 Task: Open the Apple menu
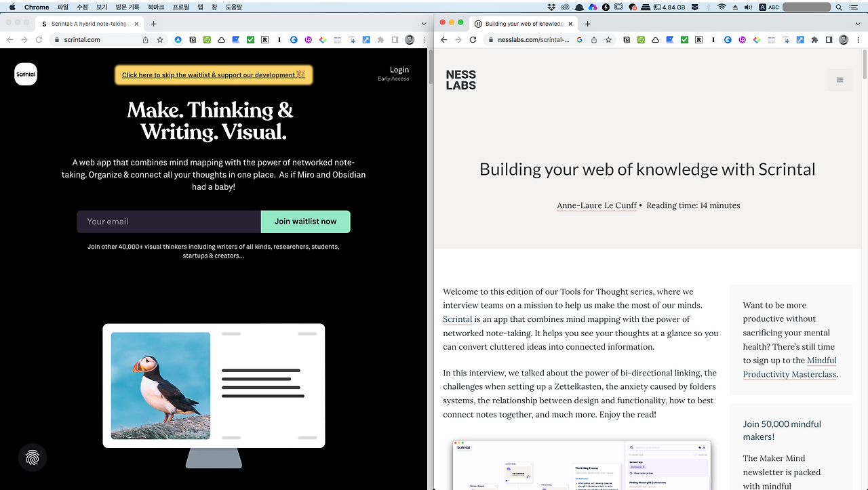12,7
